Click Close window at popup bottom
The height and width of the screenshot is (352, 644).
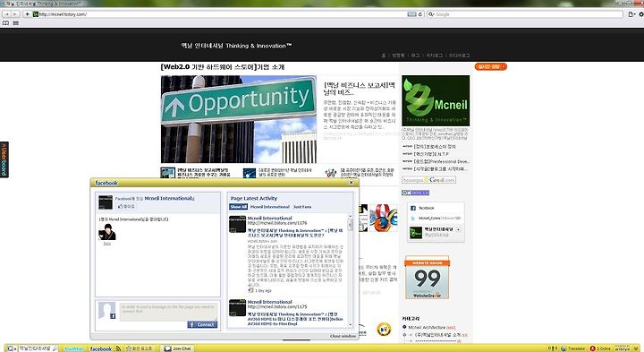point(343,336)
